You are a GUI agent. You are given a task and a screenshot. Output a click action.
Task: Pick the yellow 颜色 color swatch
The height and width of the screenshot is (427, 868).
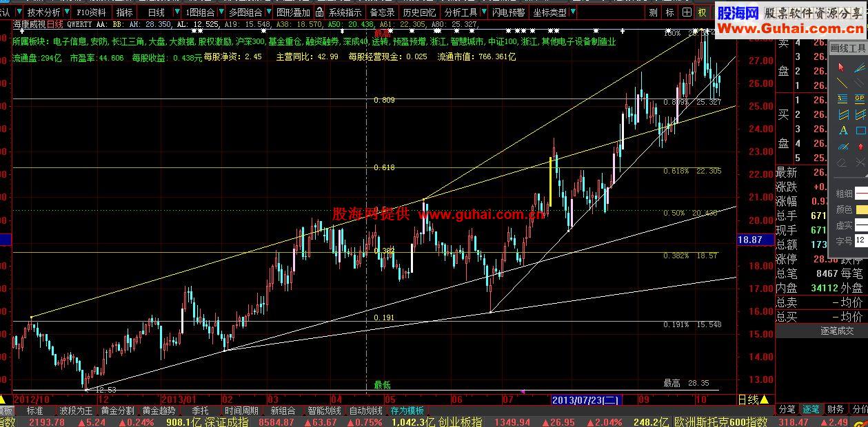[861, 209]
